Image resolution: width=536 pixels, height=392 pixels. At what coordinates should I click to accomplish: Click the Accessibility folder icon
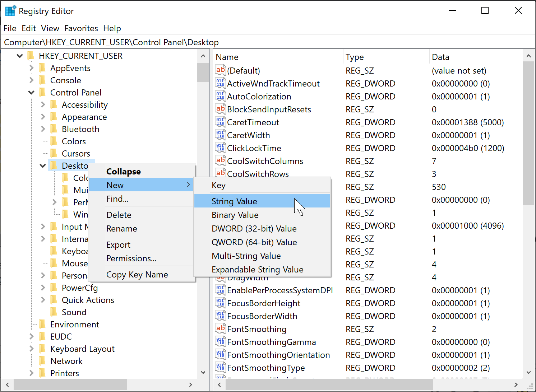point(54,104)
